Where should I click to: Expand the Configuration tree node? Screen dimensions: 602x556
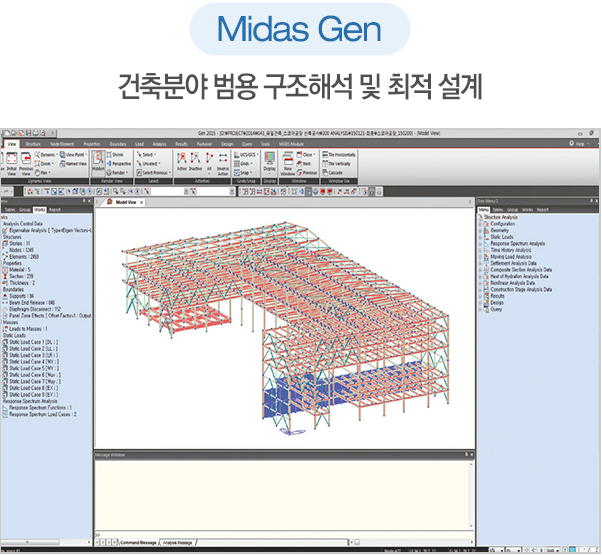click(480, 224)
